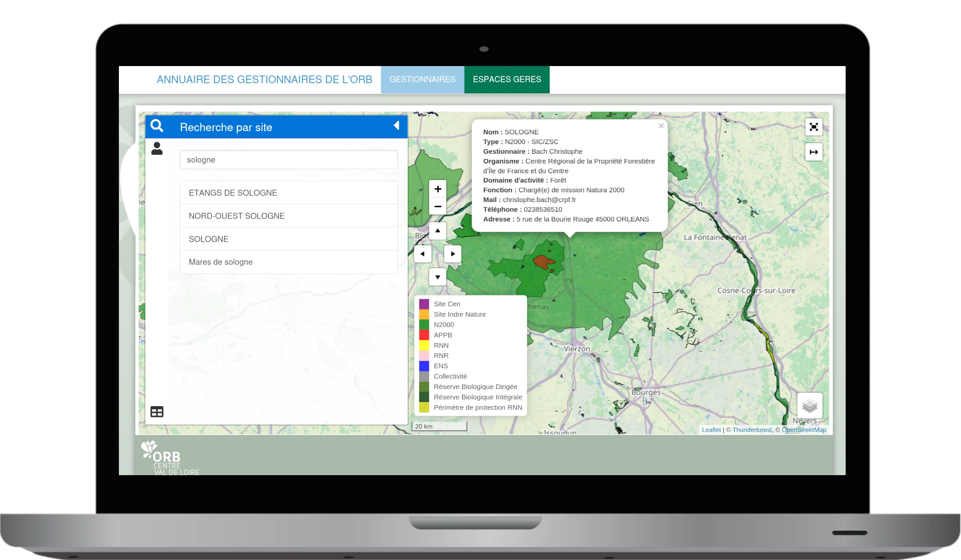Toggle fullscreen map mode
The image size is (961, 560).
(x=814, y=127)
